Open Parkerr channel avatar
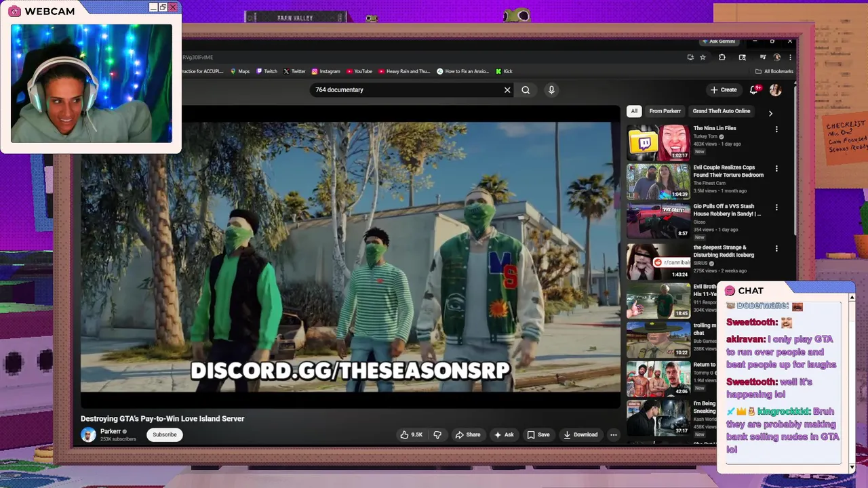This screenshot has height=488, width=868. 88,434
